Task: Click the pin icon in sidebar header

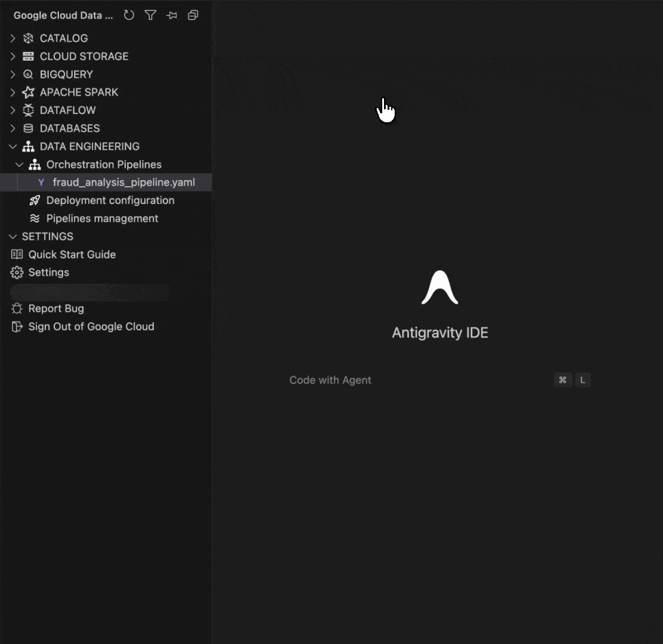Action: pyautogui.click(x=172, y=16)
